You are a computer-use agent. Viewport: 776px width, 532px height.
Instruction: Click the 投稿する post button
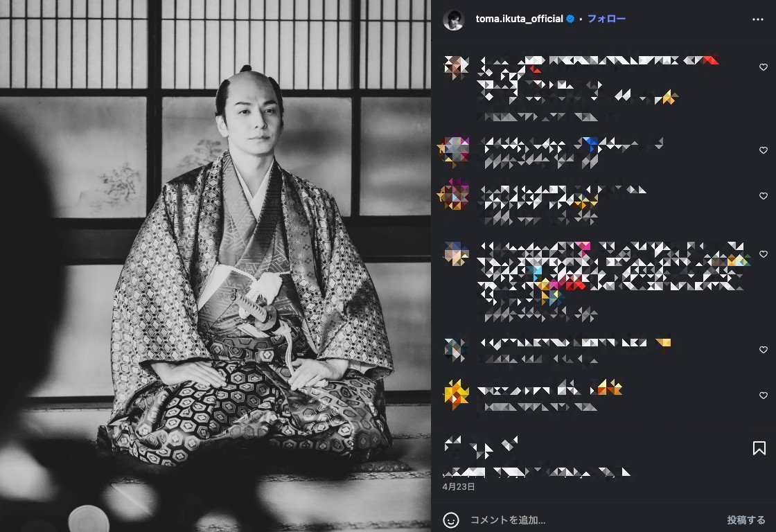[746, 520]
